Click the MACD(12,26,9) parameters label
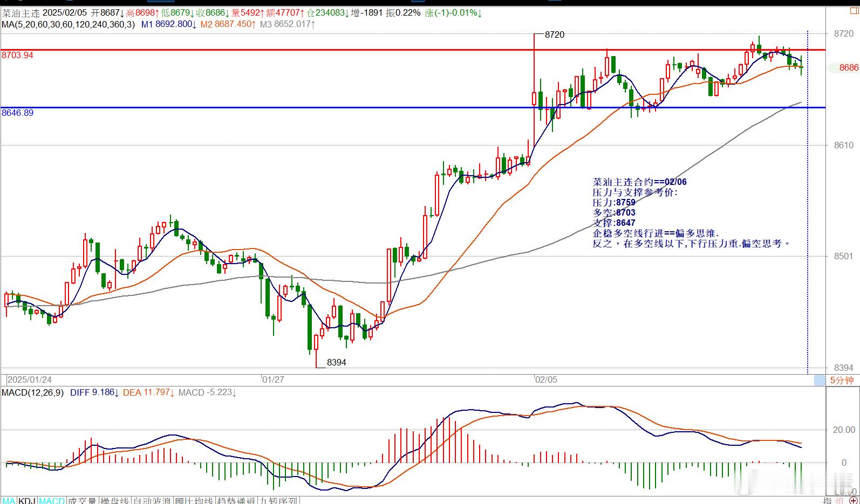The height and width of the screenshot is (504, 860). pyautogui.click(x=32, y=392)
